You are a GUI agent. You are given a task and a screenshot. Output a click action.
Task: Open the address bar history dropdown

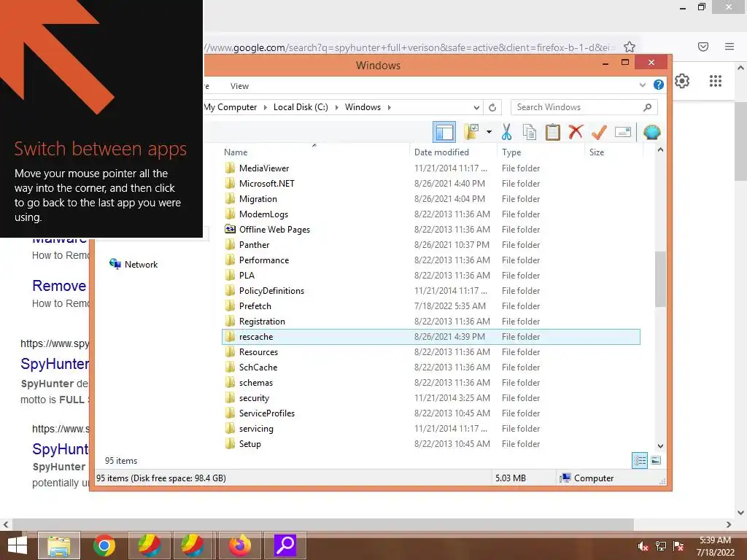476,108
